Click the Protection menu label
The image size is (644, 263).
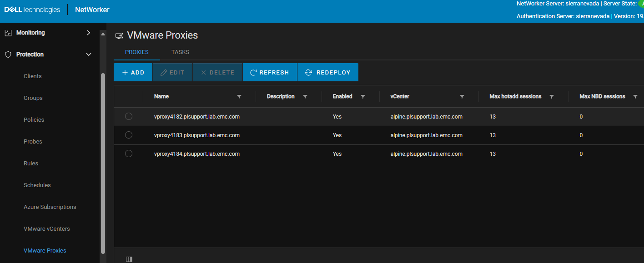click(30, 55)
